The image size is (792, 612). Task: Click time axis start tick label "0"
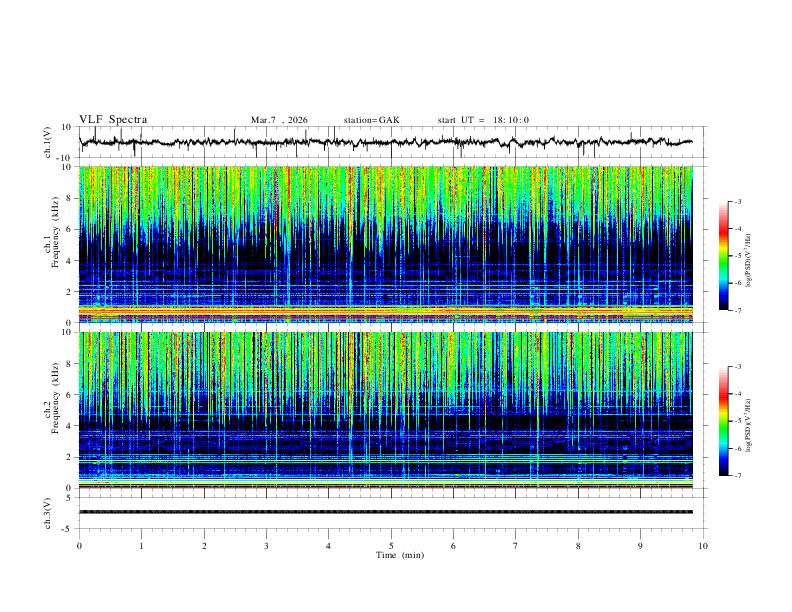tap(79, 546)
